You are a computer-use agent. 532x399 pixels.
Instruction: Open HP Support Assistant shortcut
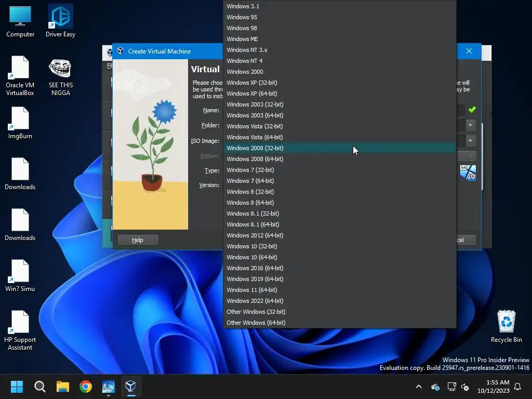(x=20, y=330)
